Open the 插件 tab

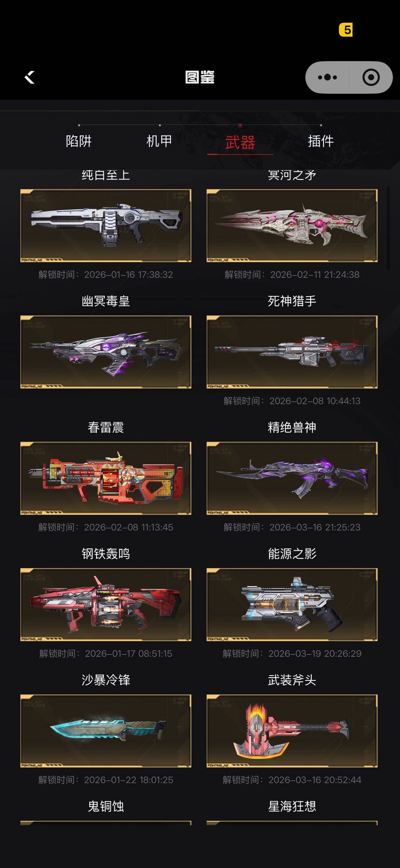point(321,141)
